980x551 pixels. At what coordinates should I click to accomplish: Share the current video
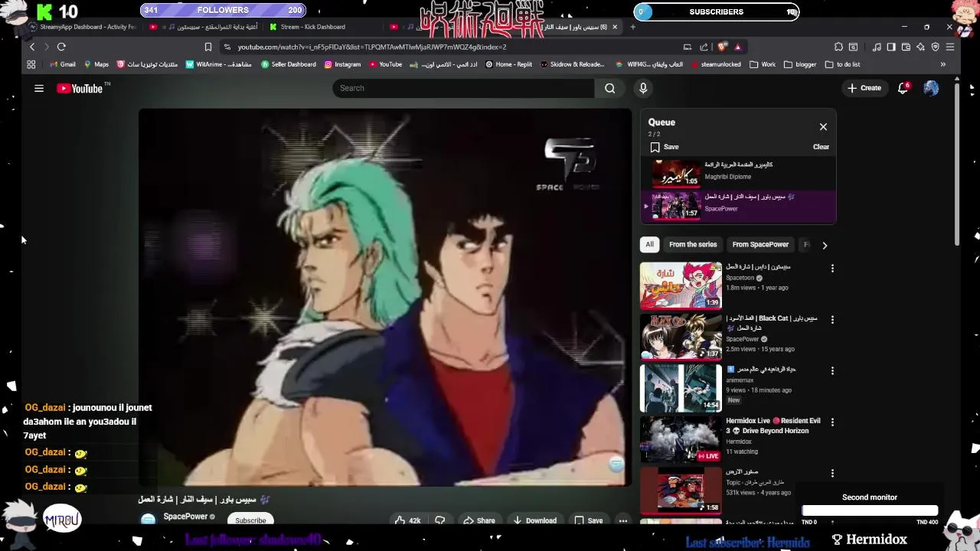tap(479, 520)
